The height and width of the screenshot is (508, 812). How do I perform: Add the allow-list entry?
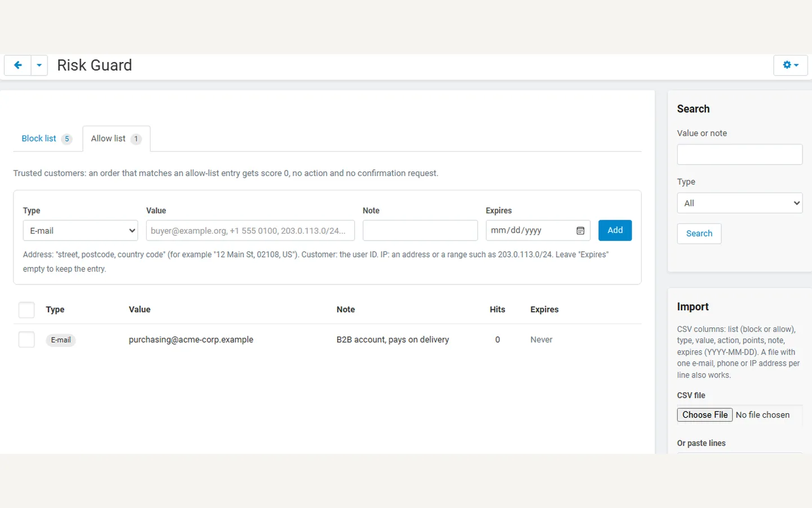pyautogui.click(x=615, y=230)
